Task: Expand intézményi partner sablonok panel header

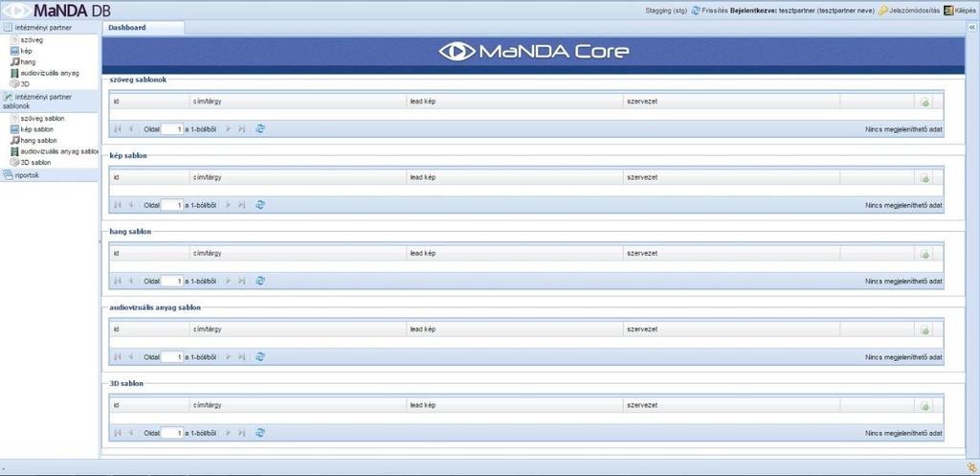Action: pos(50,102)
